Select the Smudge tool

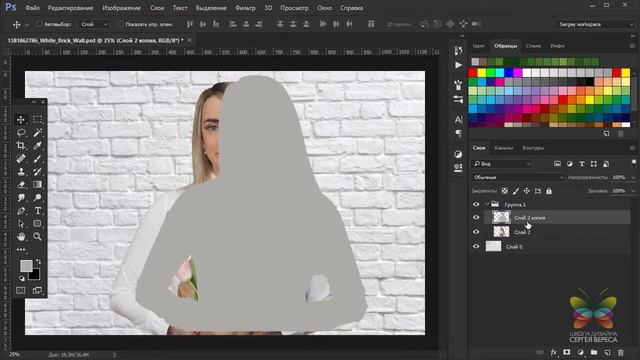tap(21, 198)
